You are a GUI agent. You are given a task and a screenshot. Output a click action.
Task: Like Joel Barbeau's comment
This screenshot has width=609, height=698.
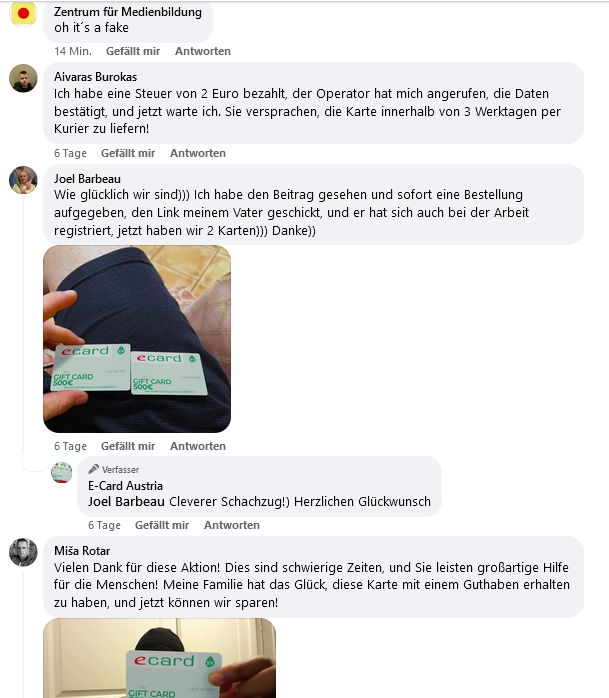coord(128,446)
